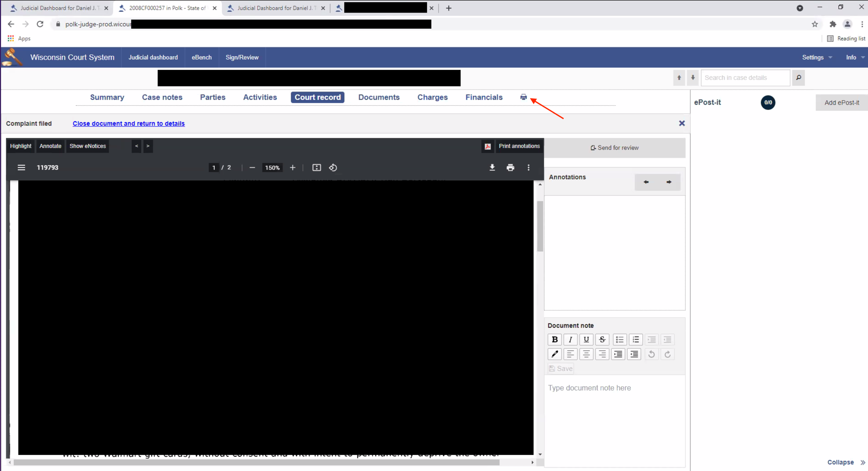Switch to the Documents tab

[379, 97]
